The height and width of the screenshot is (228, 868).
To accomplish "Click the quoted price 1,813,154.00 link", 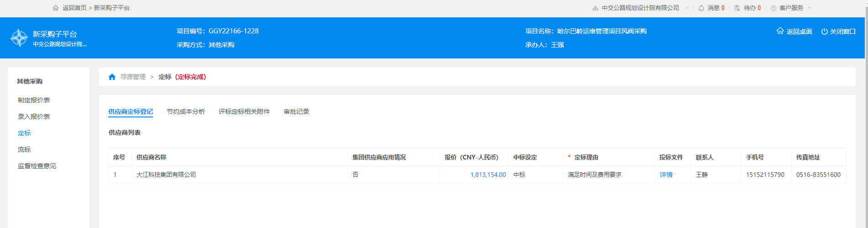I will pyautogui.click(x=488, y=175).
